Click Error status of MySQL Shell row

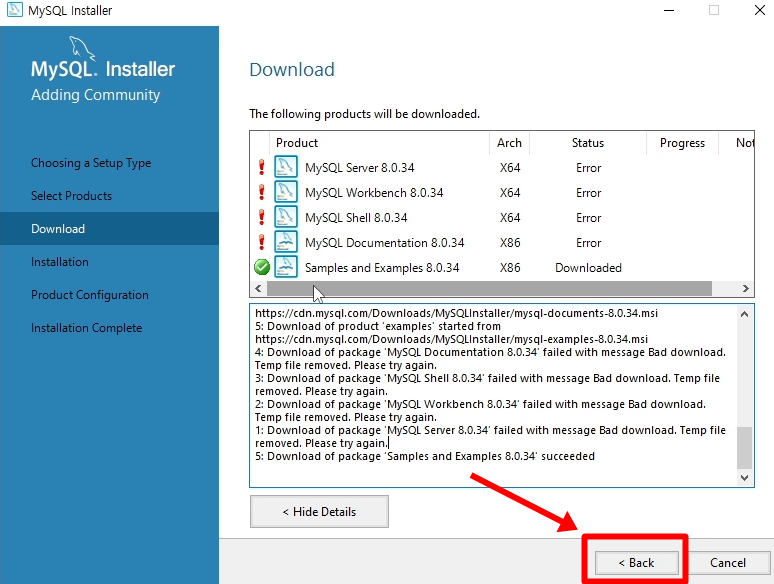pyautogui.click(x=588, y=218)
